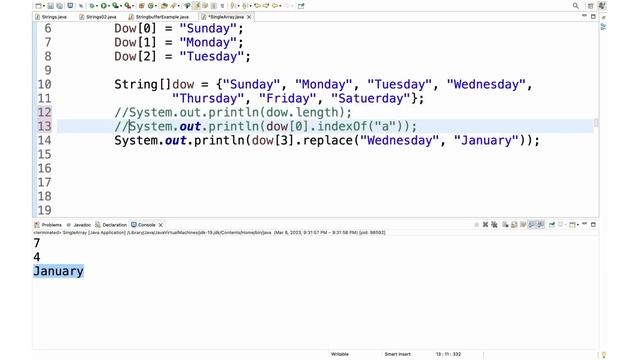Image resolution: width=640 pixels, height=360 pixels.
Task: Toggle Mark Occurrences in main toolbar
Action: pyautogui.click(x=196, y=6)
